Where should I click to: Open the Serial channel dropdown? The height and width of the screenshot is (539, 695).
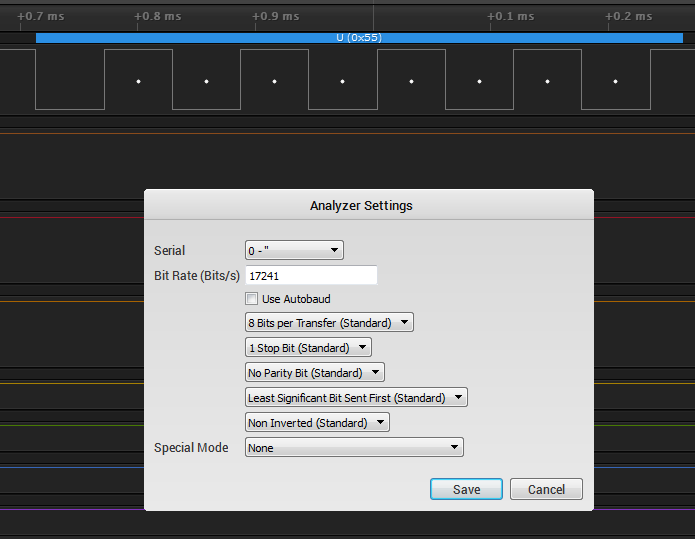(294, 250)
